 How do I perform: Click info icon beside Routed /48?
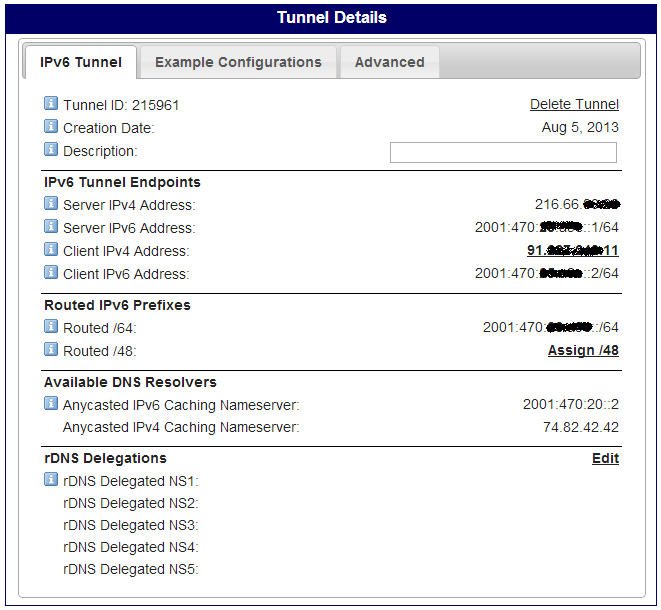[x=51, y=350]
